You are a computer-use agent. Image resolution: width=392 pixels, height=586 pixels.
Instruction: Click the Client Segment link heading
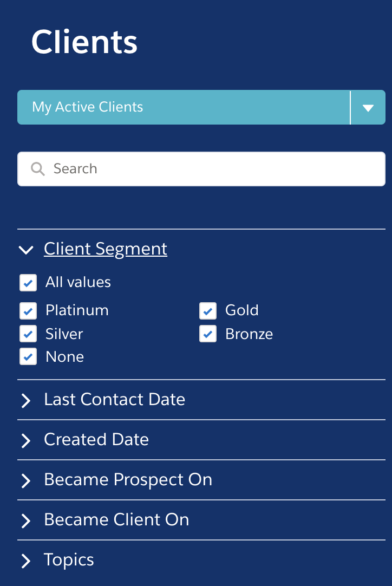click(106, 249)
